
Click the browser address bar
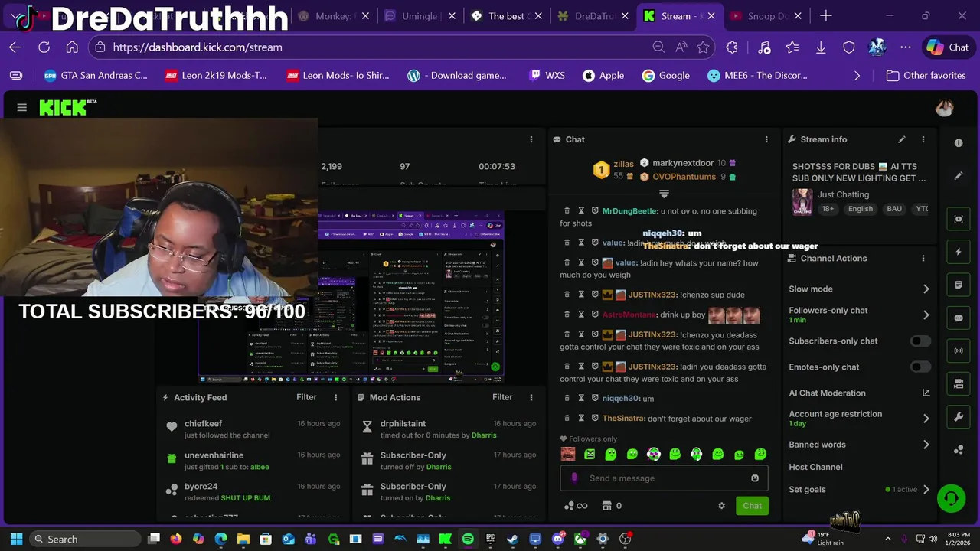click(x=375, y=47)
